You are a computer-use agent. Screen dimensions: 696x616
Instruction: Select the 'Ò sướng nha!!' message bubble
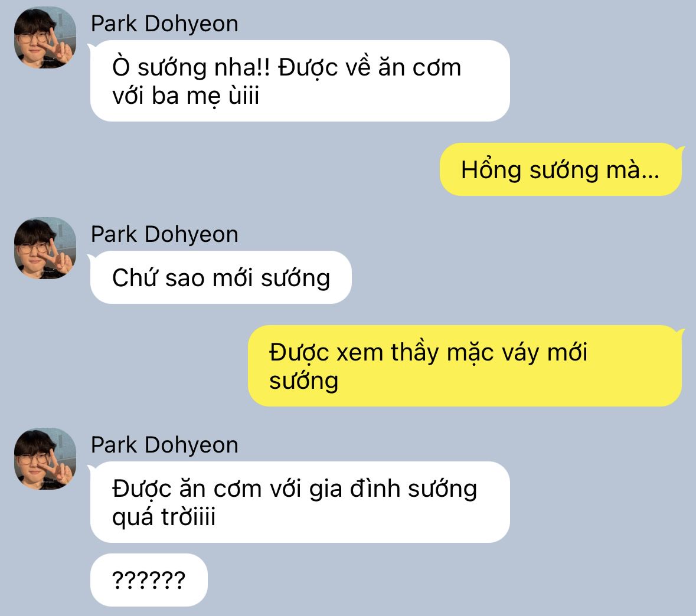tap(300, 81)
